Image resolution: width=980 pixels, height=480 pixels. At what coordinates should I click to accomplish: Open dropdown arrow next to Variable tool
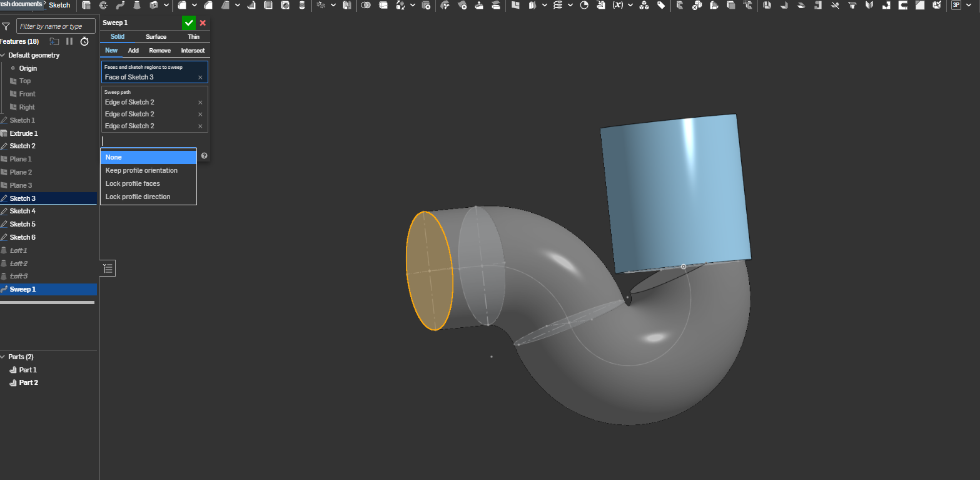click(630, 5)
